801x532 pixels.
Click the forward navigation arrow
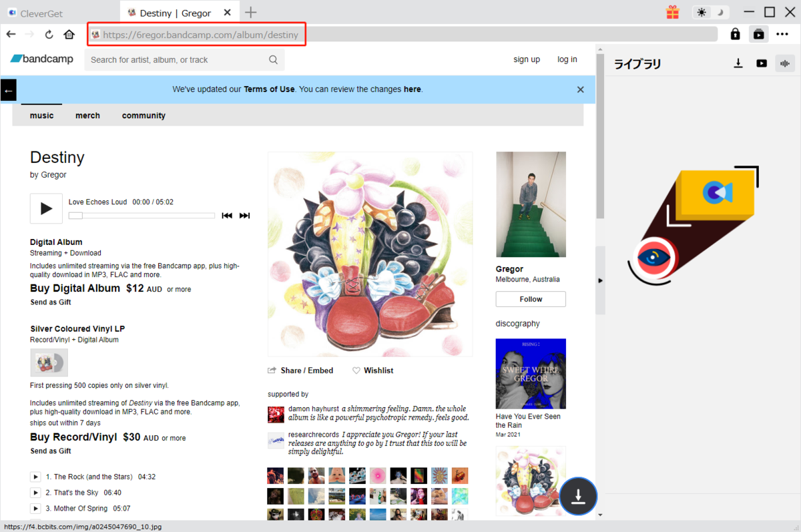pyautogui.click(x=29, y=34)
